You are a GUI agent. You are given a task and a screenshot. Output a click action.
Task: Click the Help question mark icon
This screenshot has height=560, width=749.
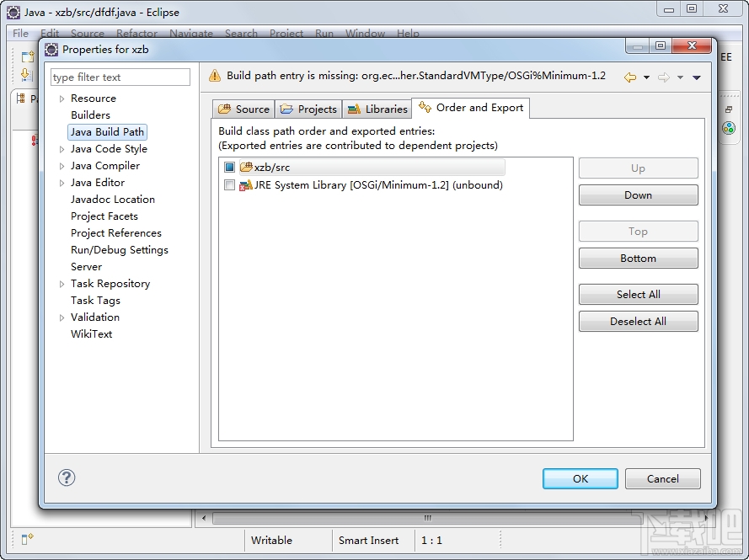[x=67, y=477]
